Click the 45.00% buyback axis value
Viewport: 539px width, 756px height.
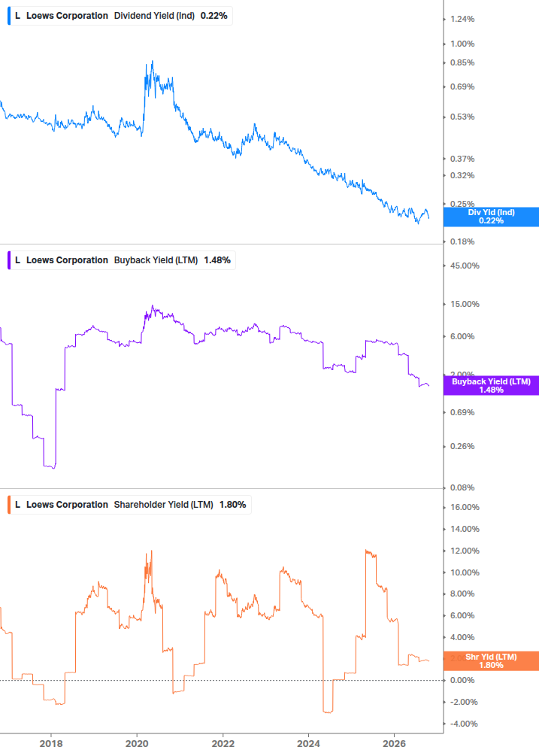(465, 266)
